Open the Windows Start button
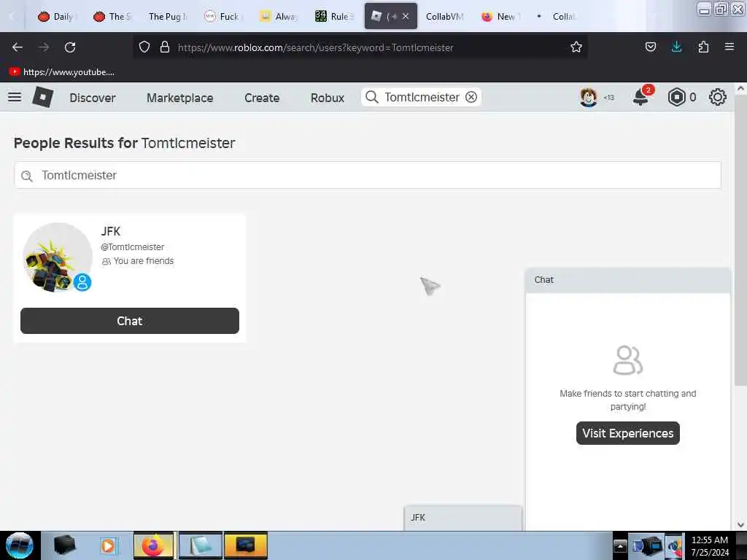 pyautogui.click(x=19, y=545)
